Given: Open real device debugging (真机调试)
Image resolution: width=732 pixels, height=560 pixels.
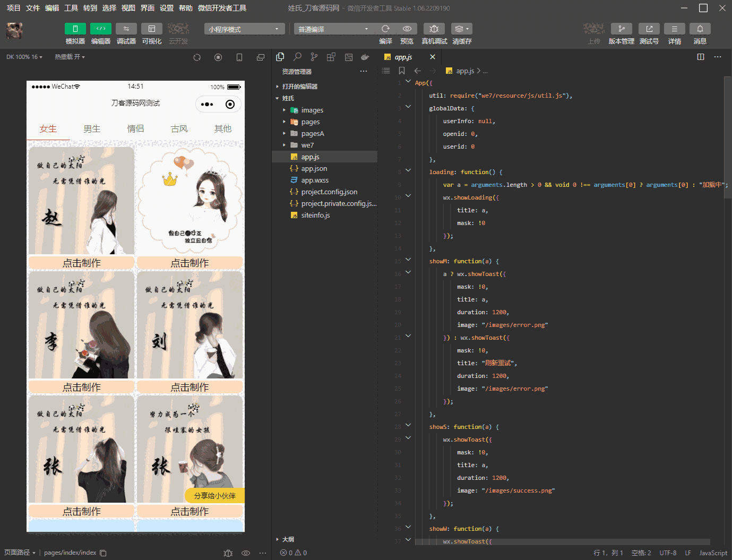Looking at the screenshot, I should [x=434, y=29].
